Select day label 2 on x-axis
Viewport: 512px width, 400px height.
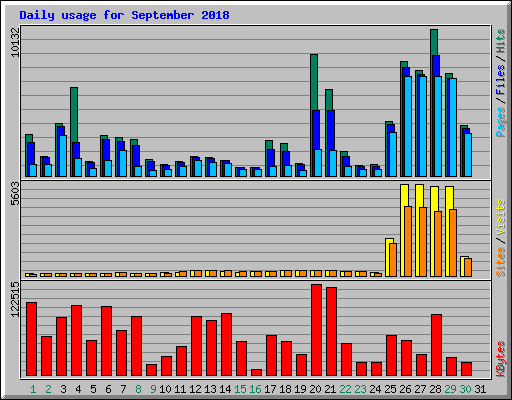point(48,389)
